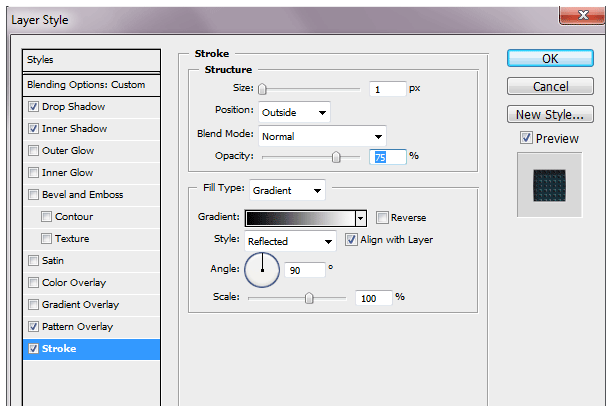Toggle the Reverse gradient checkbox
The image size is (612, 412).
click(383, 218)
